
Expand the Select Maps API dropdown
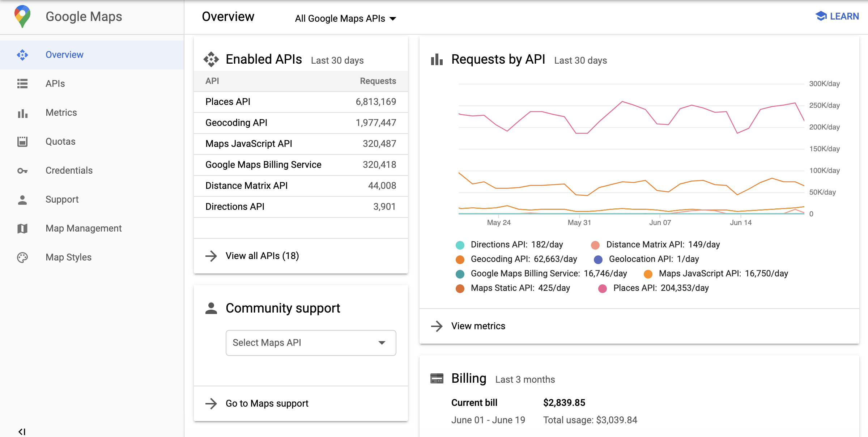(x=311, y=342)
